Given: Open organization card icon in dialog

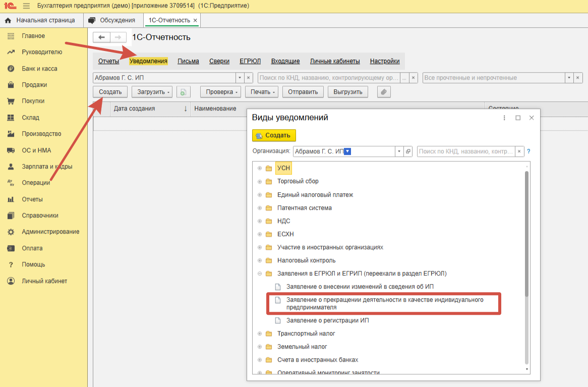Looking at the screenshot, I should [x=408, y=151].
